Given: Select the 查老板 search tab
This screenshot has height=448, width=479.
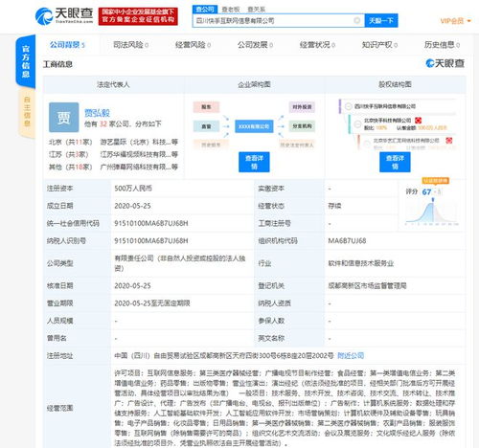Looking at the screenshot, I should pos(231,10).
